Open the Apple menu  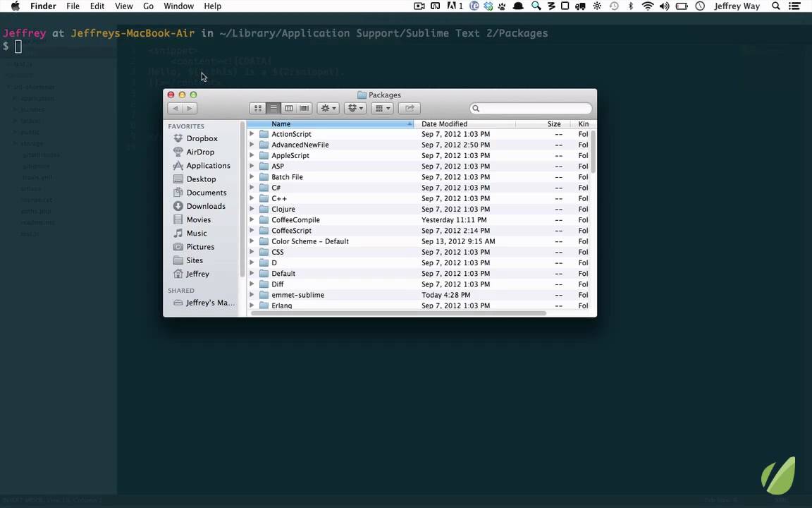[x=15, y=6]
